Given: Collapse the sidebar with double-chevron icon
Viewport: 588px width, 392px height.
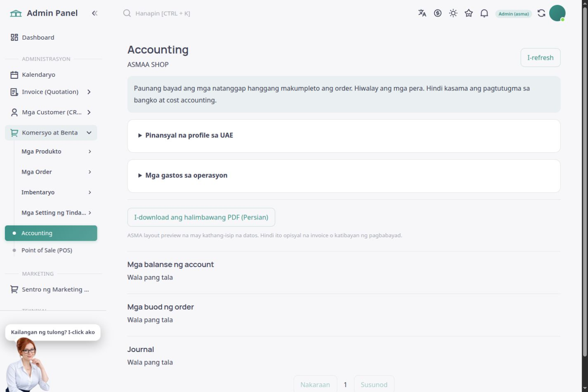Looking at the screenshot, I should click(94, 13).
